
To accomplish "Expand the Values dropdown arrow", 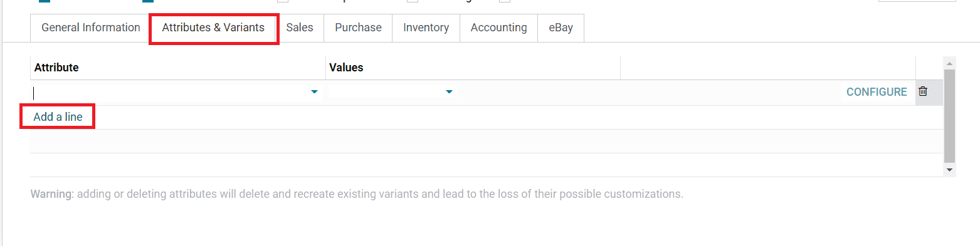I will (x=449, y=92).
